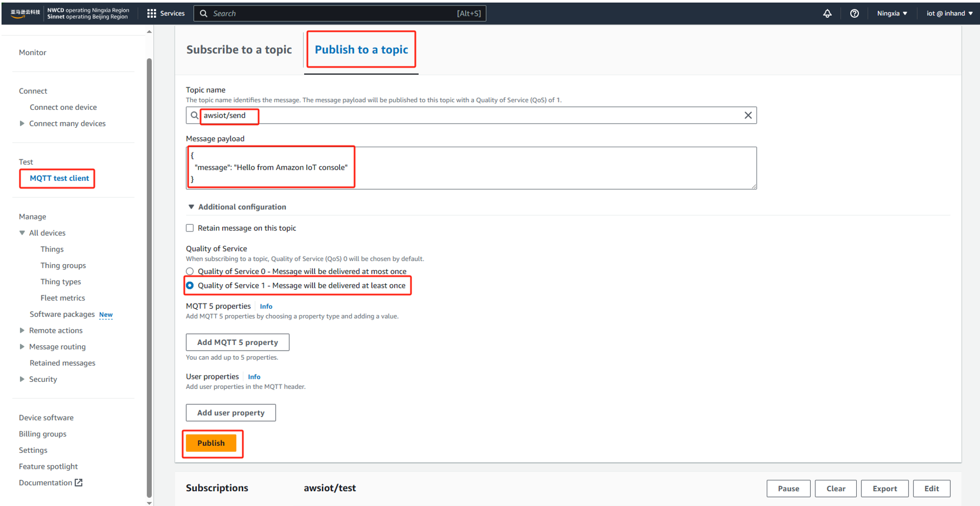The height and width of the screenshot is (506, 980).
Task: Click magnifier icon in Topic name field
Action: [x=194, y=116]
